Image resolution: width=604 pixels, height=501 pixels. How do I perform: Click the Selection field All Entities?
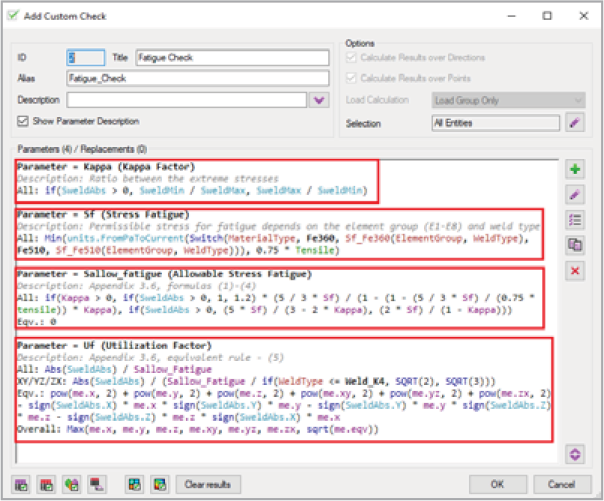pos(496,123)
